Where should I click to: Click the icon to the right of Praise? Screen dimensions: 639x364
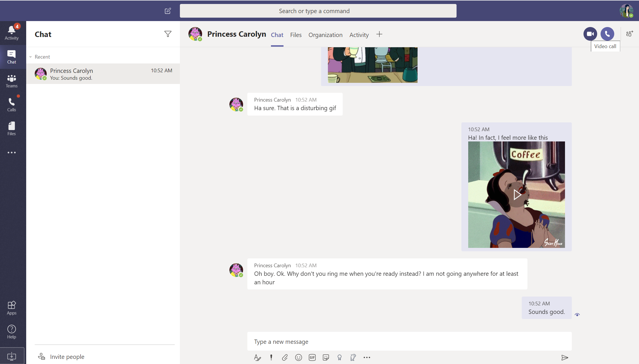point(353,357)
